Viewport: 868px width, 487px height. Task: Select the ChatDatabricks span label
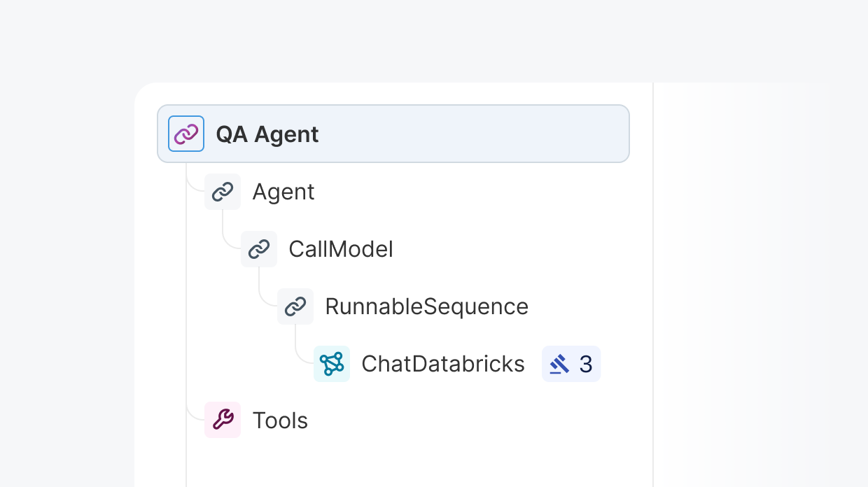[x=442, y=364]
